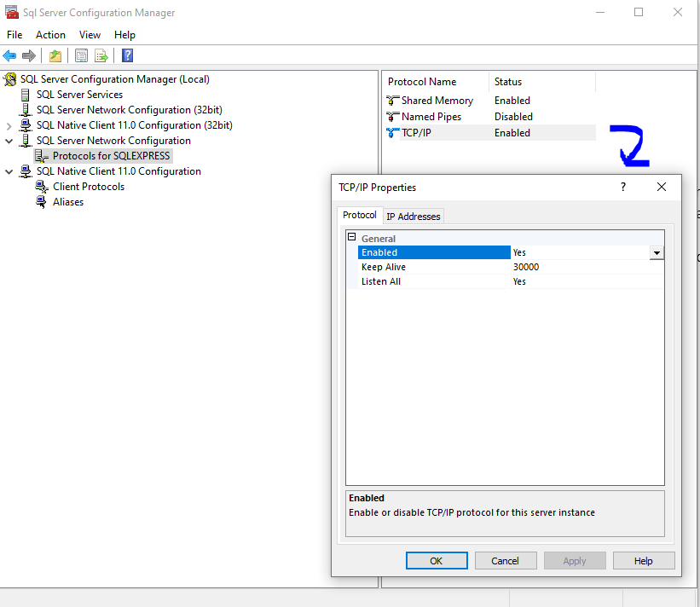700x607 pixels.
Task: Click the blue Back arrow toolbar icon
Action: [10, 56]
